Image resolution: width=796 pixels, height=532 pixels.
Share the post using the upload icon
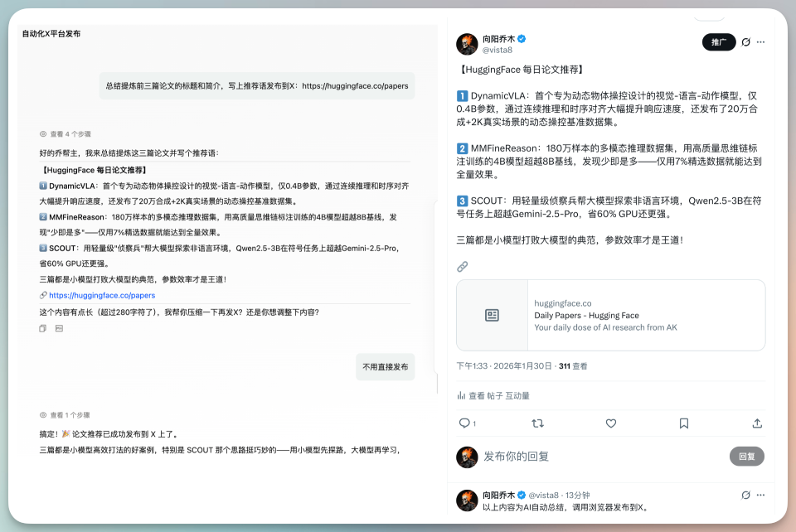point(757,423)
